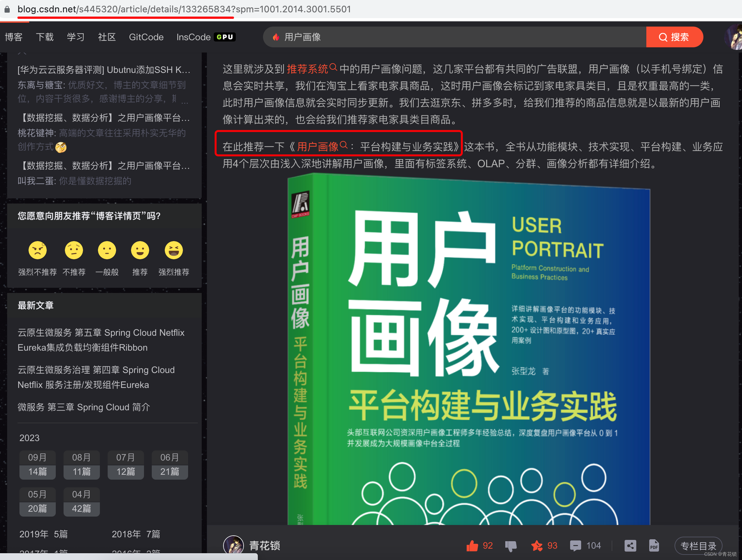Click the comment count 104
The height and width of the screenshot is (560, 742).
pos(593,546)
